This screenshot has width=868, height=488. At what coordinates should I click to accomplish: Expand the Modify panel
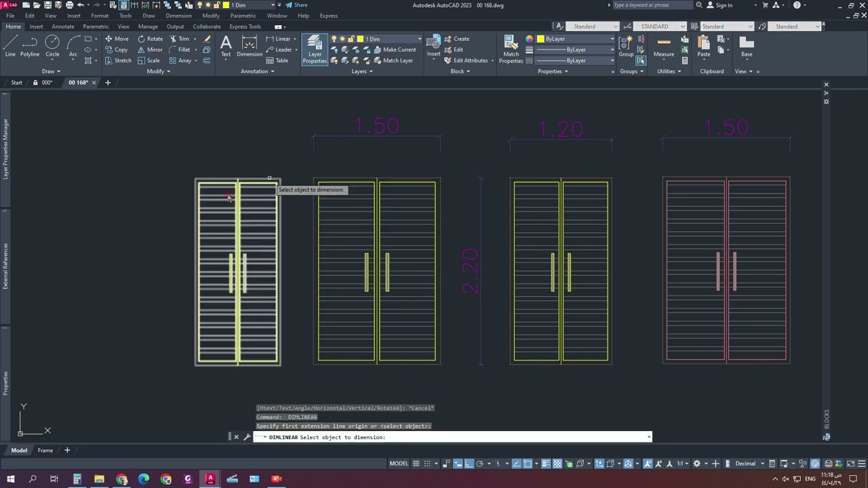(x=158, y=71)
